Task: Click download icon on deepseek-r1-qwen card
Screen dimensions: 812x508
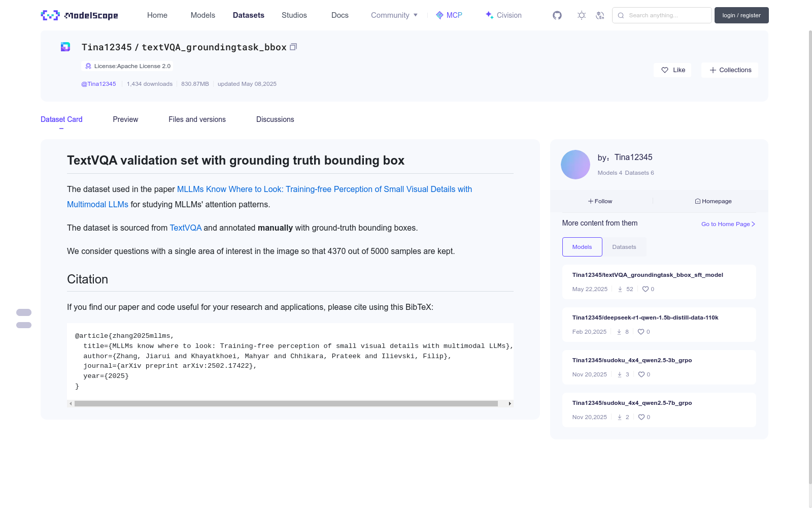Action: pos(619,332)
